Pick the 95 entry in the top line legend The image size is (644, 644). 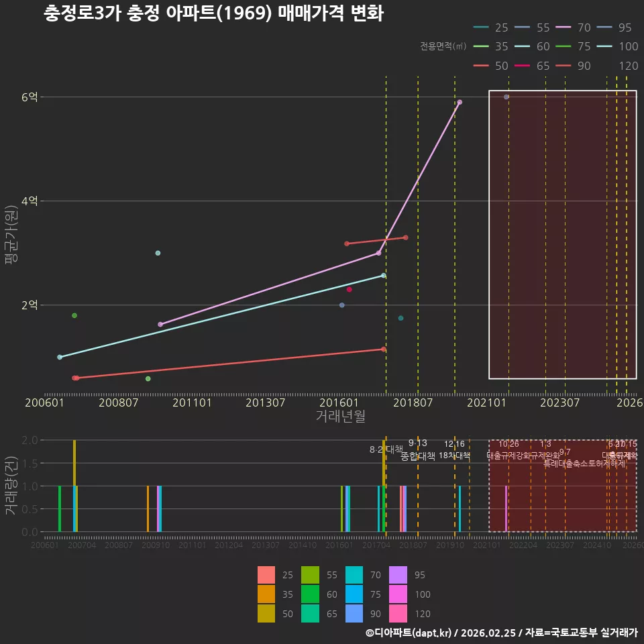[x=614, y=28]
